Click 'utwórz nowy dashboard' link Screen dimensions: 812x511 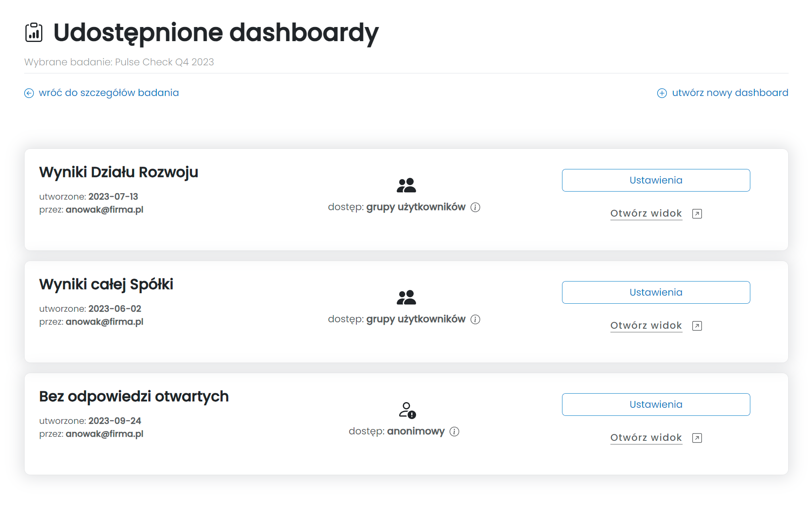coord(730,93)
